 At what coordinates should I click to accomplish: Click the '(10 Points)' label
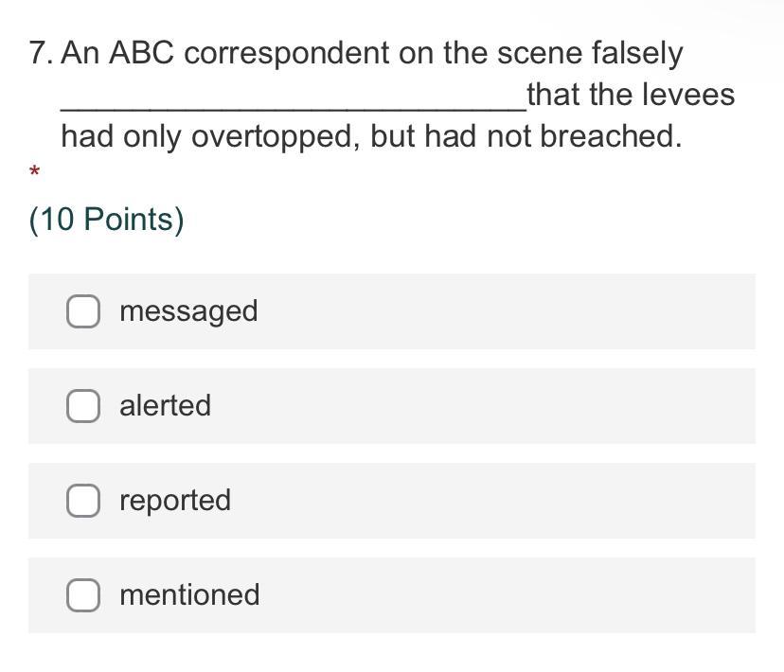point(106,220)
